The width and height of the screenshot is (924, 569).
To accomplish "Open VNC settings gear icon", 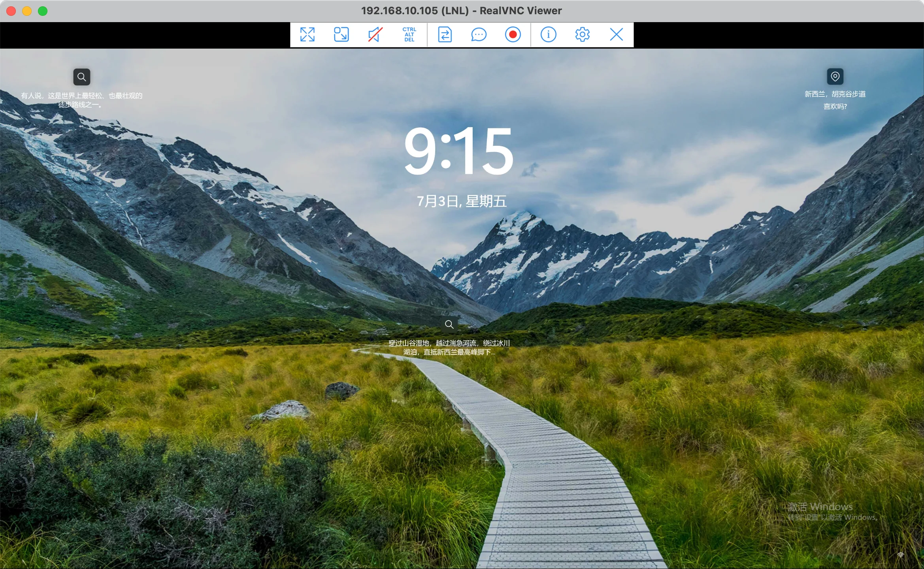I will [x=582, y=35].
